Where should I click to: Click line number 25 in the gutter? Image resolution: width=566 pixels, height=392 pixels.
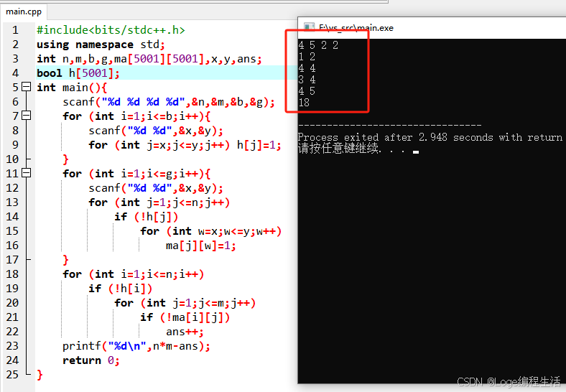[x=12, y=374]
